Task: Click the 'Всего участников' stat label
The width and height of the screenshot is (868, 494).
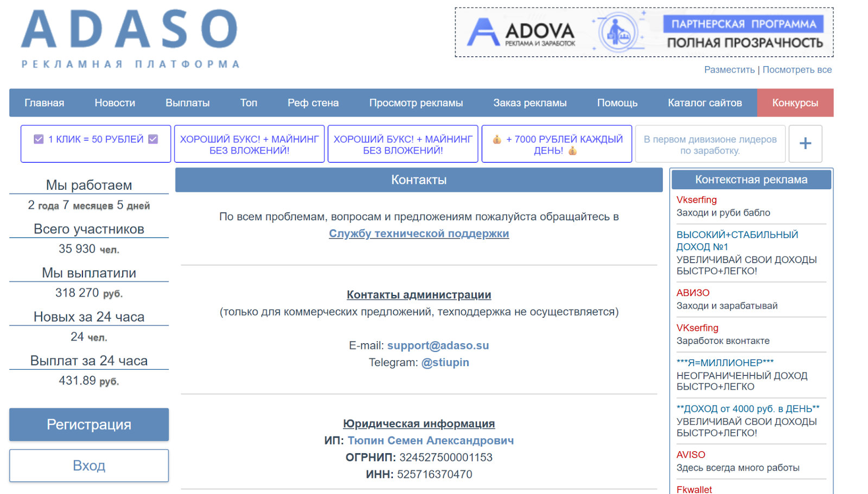Action: click(89, 229)
